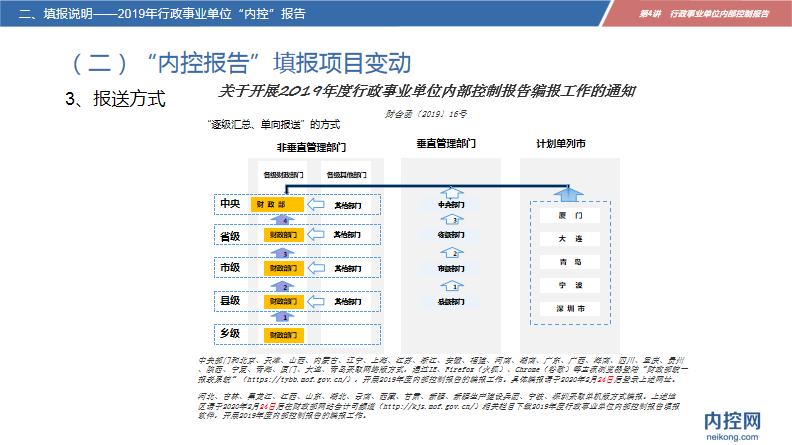
Task: Click the 各级财政部门 column header box
Action: pos(284,173)
